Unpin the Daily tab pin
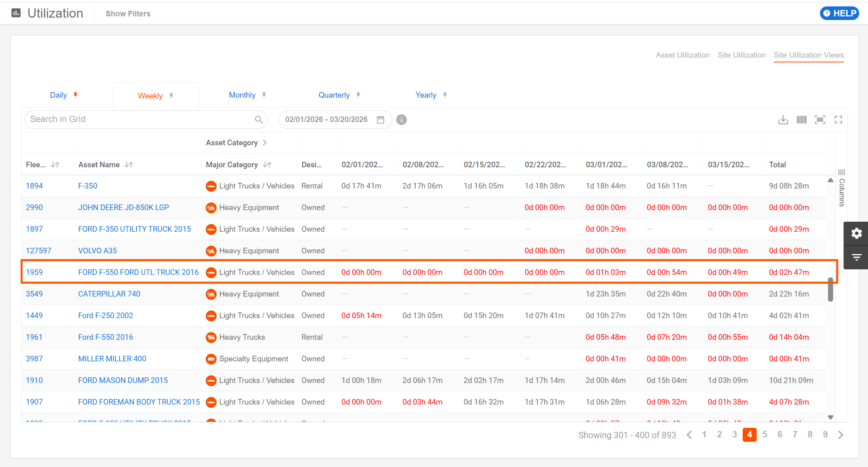868x467 pixels. click(75, 95)
